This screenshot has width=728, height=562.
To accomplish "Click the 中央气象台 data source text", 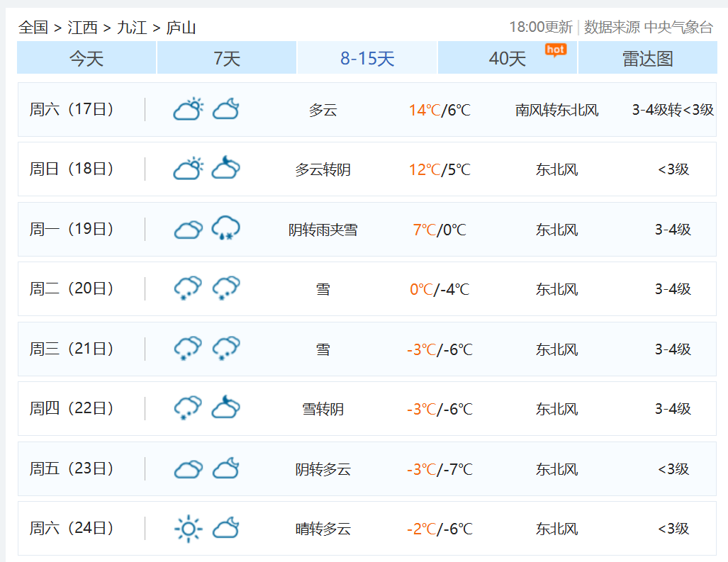I will tap(678, 28).
